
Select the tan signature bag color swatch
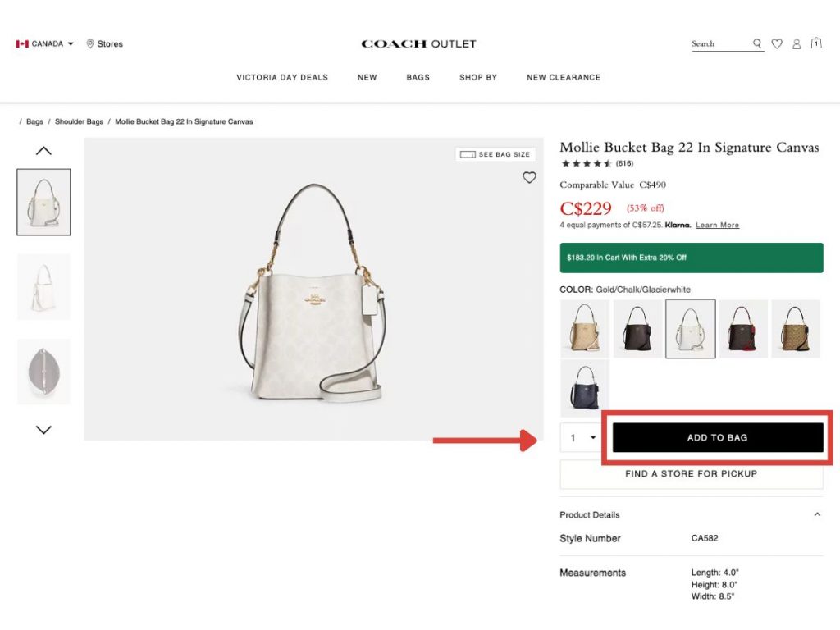click(584, 328)
